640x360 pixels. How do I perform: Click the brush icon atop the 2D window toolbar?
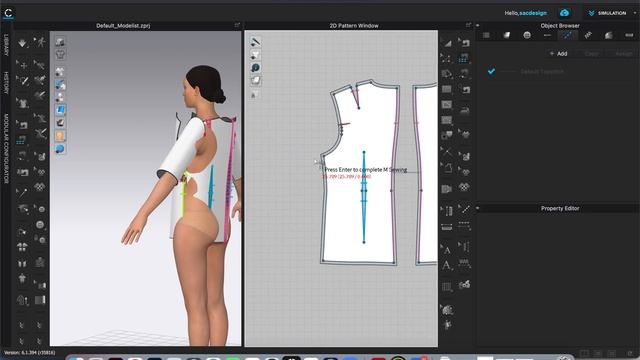coord(256,42)
